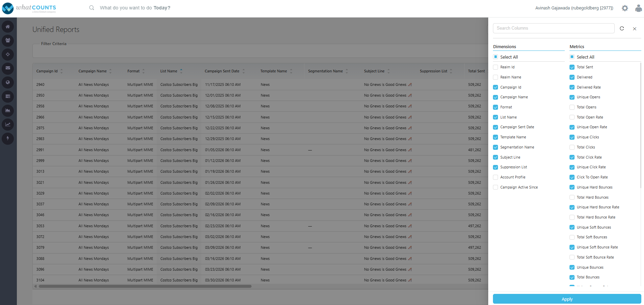Toggle Select All under Metrics
This screenshot has width=644, height=305.
tap(572, 57)
